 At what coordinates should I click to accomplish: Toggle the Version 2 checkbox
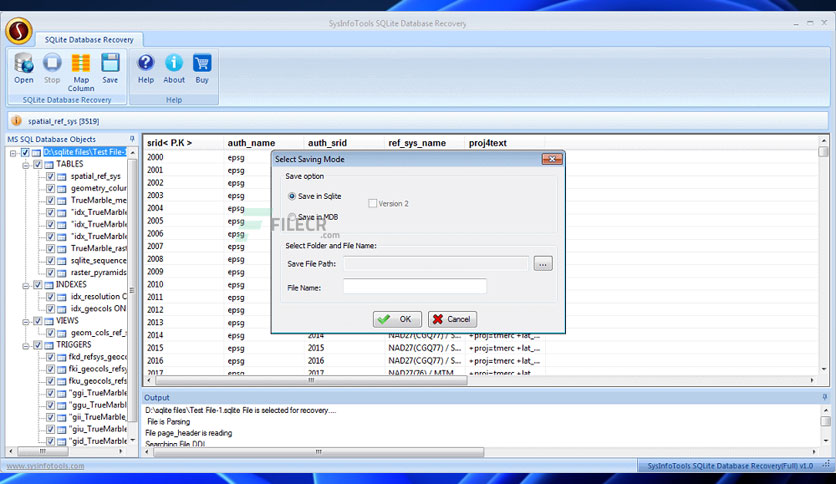click(373, 203)
